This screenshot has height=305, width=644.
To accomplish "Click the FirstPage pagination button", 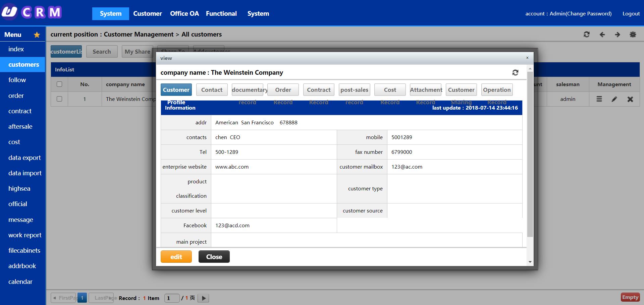I will (64, 298).
